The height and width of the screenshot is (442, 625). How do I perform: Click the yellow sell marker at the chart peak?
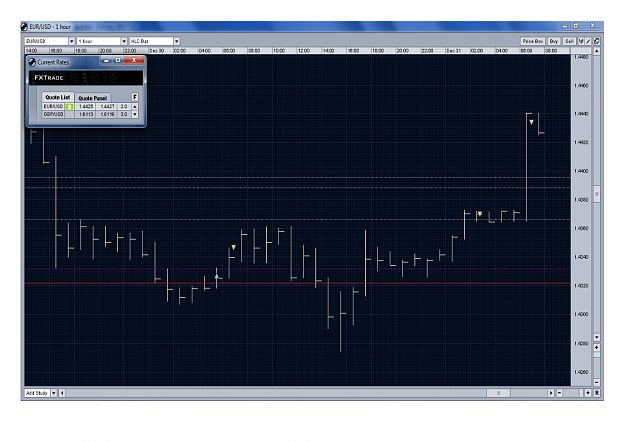(x=531, y=123)
